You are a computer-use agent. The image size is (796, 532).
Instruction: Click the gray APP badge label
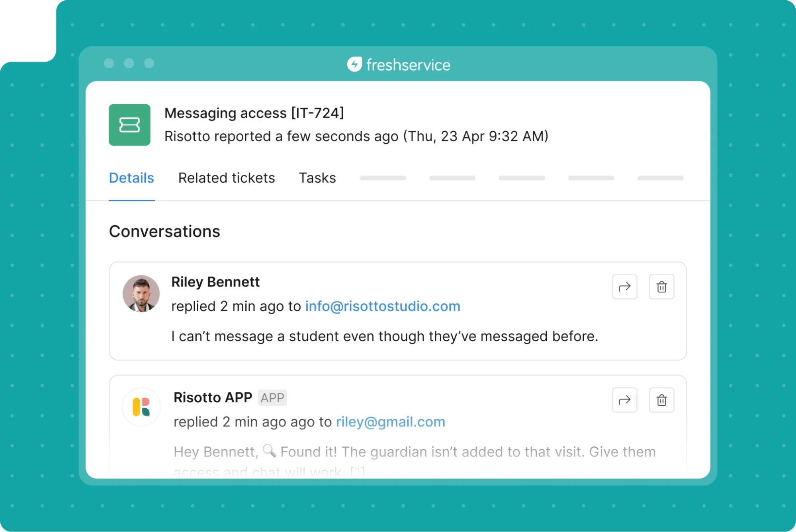pyautogui.click(x=272, y=398)
